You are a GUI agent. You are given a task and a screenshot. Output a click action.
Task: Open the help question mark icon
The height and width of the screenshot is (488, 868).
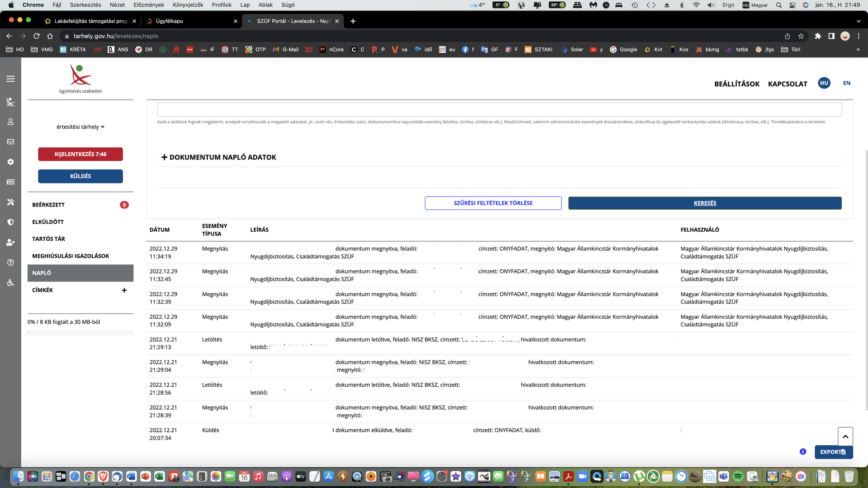(10, 262)
